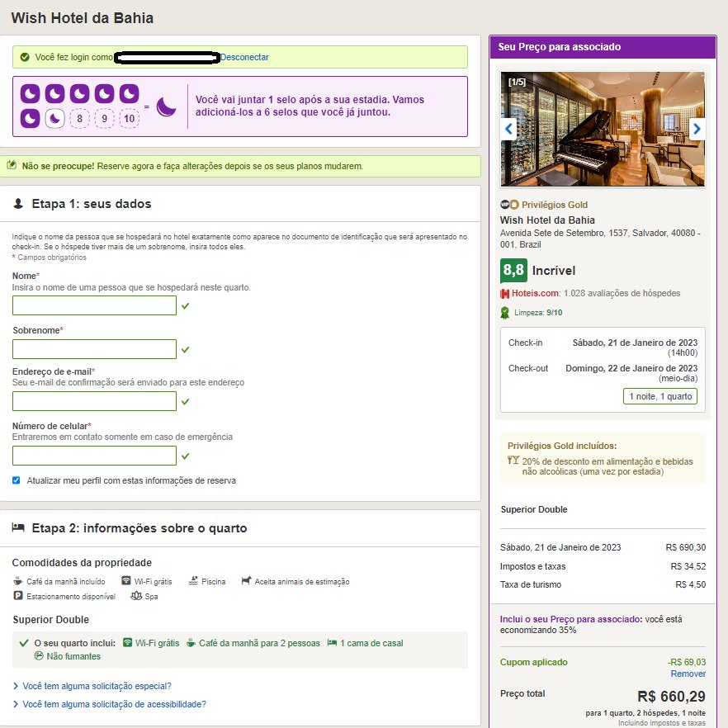Click the pet-friendly amenity icon
Screen dimensions: 728x728
246,581
